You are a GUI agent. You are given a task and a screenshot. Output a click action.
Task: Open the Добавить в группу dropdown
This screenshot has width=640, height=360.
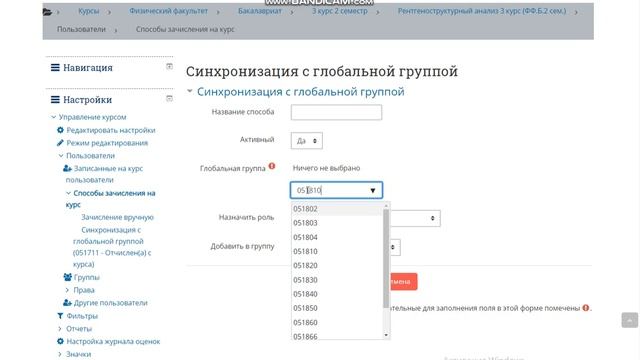395,247
